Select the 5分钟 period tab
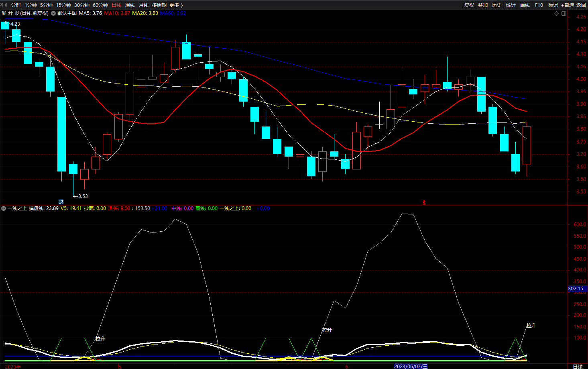 pyautogui.click(x=46, y=5)
